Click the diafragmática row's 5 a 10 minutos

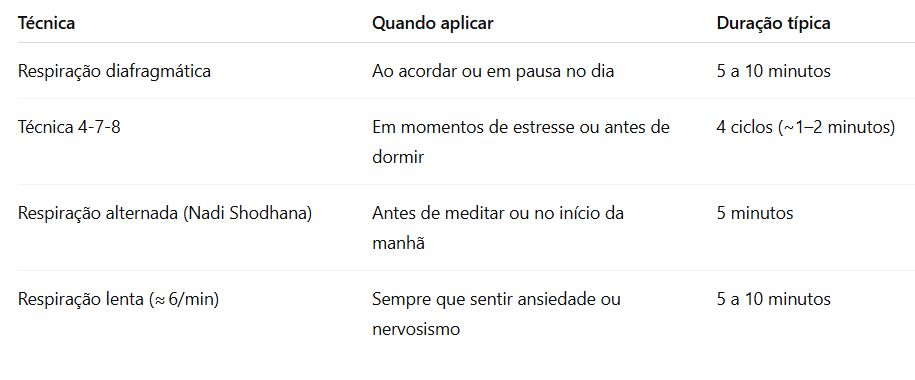point(774,71)
